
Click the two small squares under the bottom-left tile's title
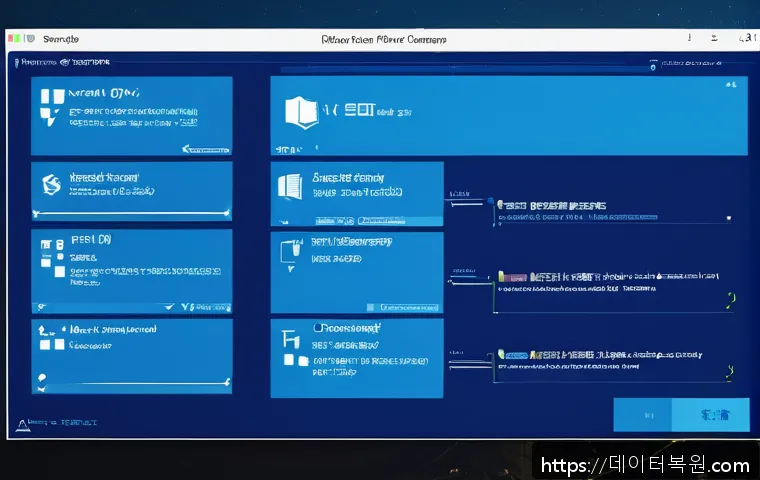52,345
